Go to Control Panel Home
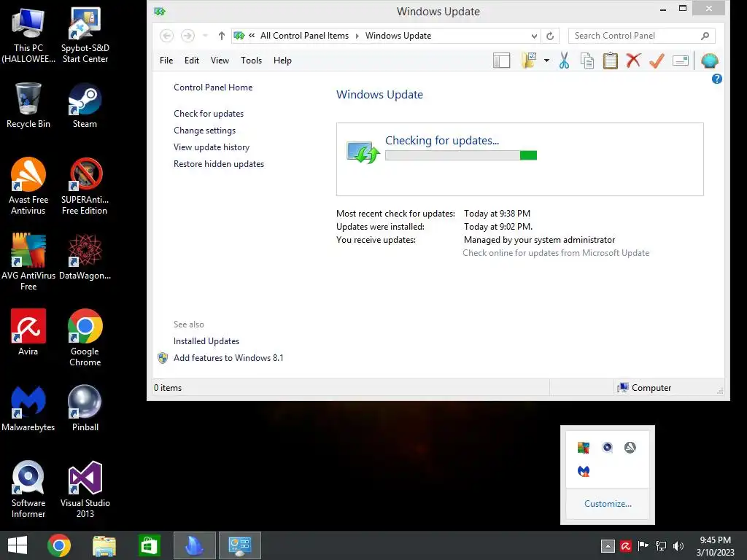 213,87
